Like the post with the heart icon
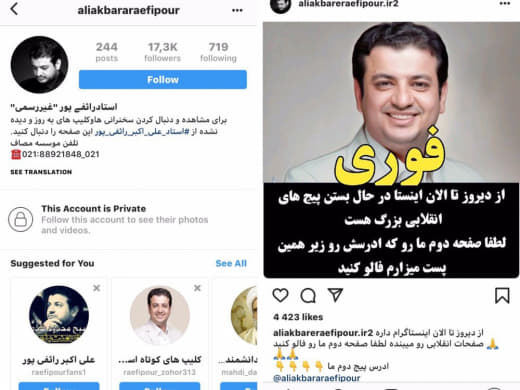The image size is (520, 390). 280,295
